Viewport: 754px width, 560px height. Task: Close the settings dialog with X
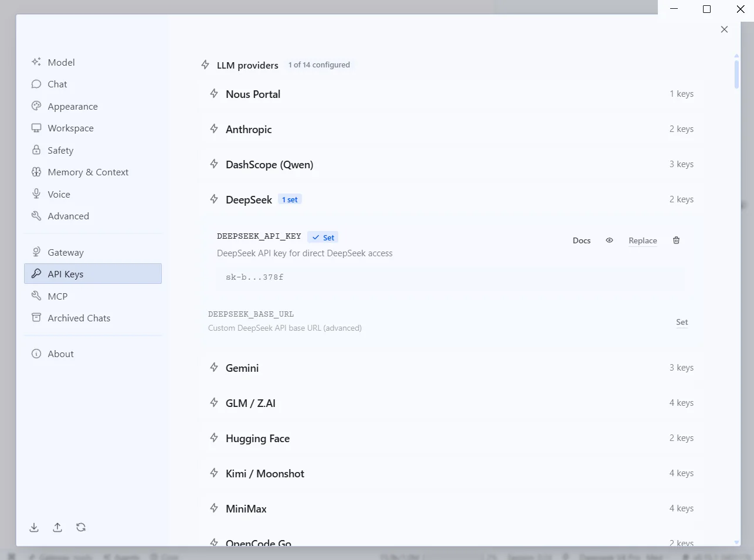724,29
